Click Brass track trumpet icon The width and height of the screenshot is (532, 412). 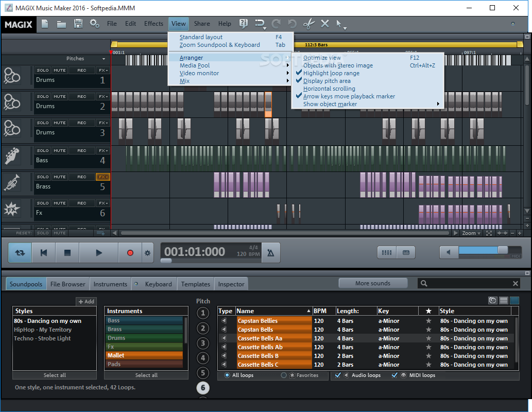pyautogui.click(x=12, y=182)
